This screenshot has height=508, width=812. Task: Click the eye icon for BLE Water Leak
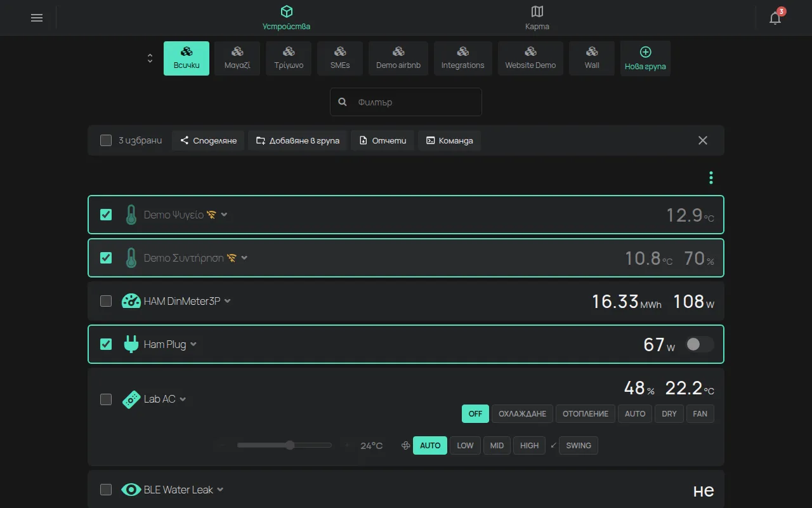[x=131, y=490]
